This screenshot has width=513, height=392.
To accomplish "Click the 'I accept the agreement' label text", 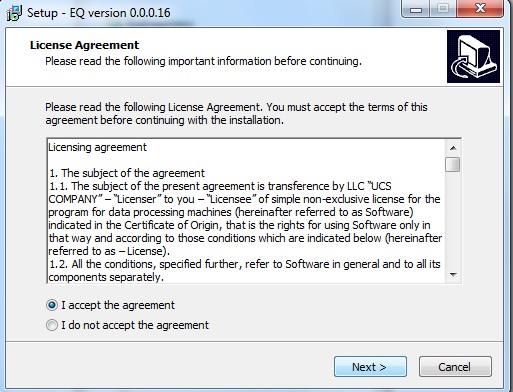I will point(118,305).
